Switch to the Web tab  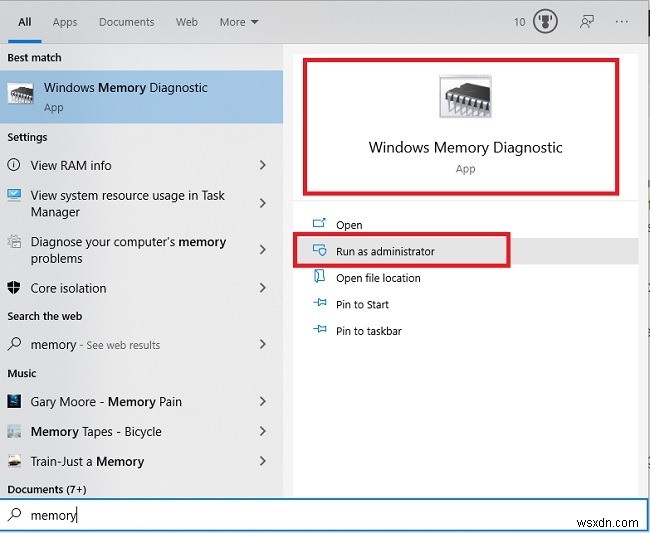coord(187,22)
